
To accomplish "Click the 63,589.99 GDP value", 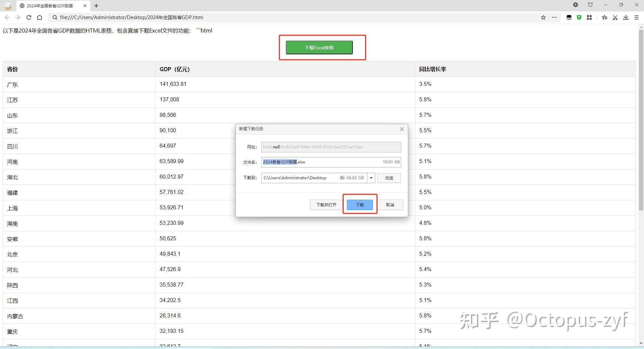I will [172, 161].
